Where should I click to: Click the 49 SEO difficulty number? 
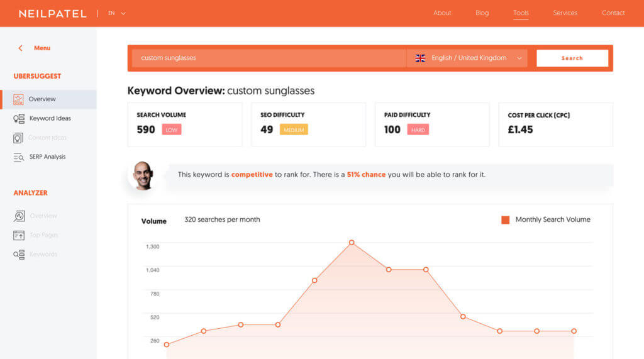click(x=267, y=130)
